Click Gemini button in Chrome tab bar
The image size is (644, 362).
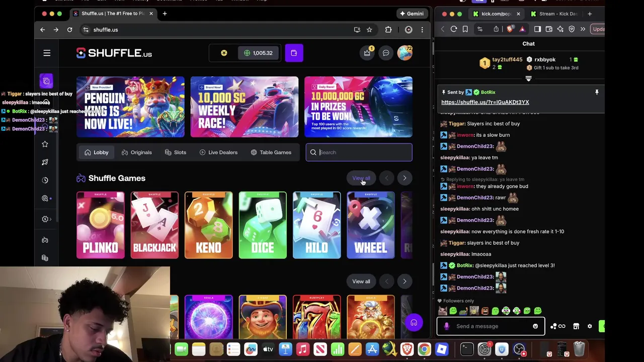(412, 14)
